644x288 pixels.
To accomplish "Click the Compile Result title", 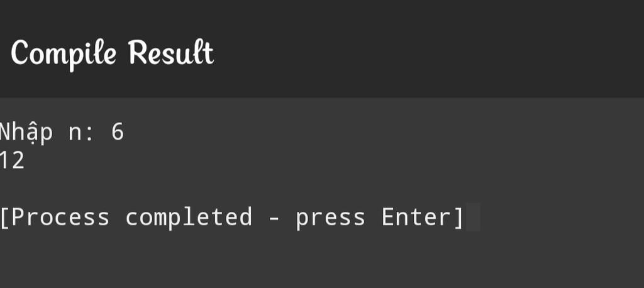I will (112, 52).
